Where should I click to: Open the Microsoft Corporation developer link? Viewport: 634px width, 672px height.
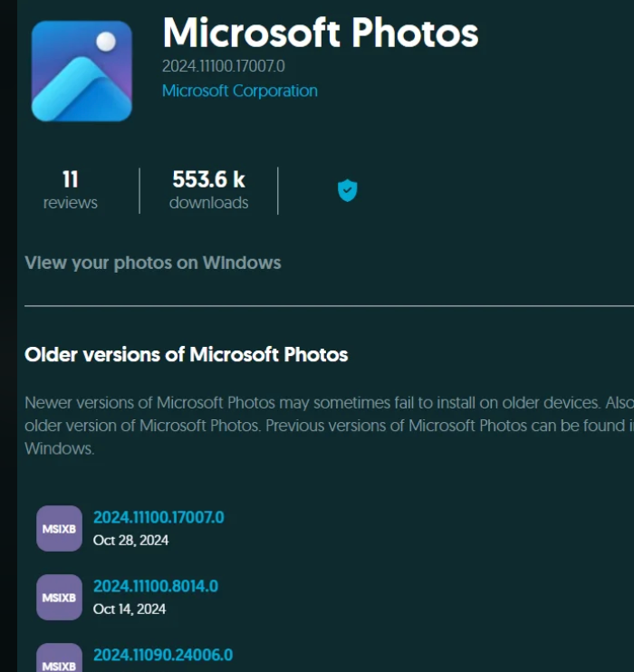(x=240, y=91)
